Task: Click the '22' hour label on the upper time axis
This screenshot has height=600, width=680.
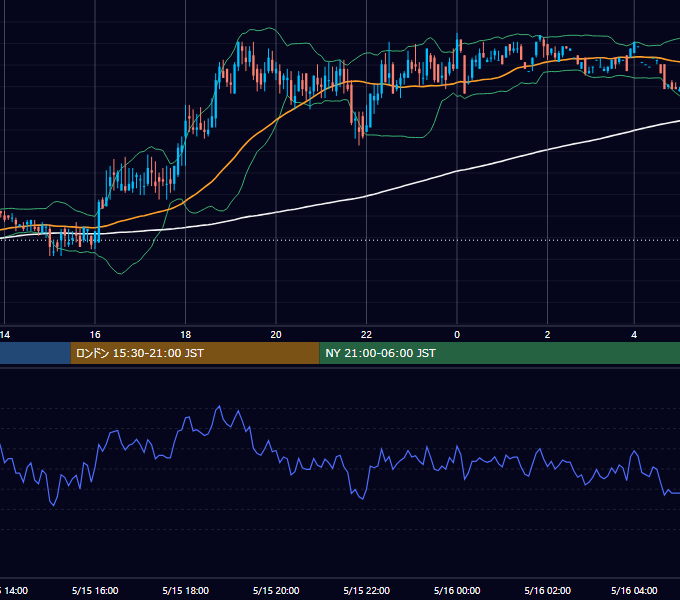Action: click(366, 335)
